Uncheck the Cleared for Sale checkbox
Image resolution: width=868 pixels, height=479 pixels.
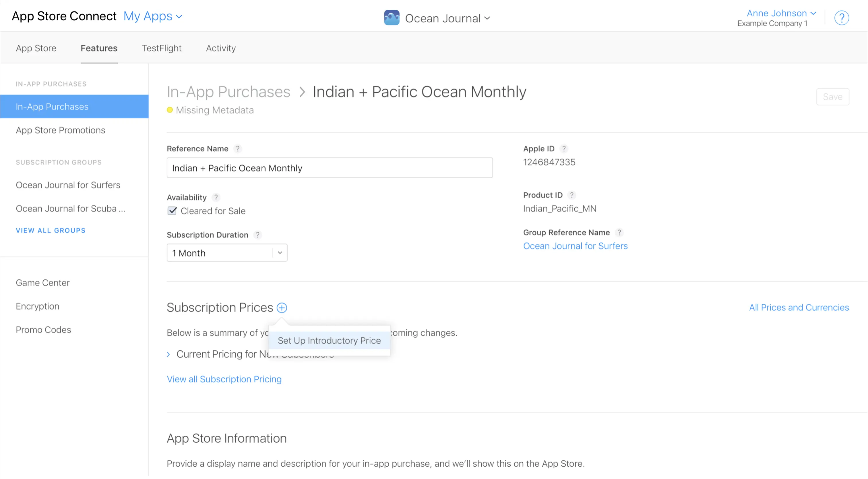click(172, 211)
